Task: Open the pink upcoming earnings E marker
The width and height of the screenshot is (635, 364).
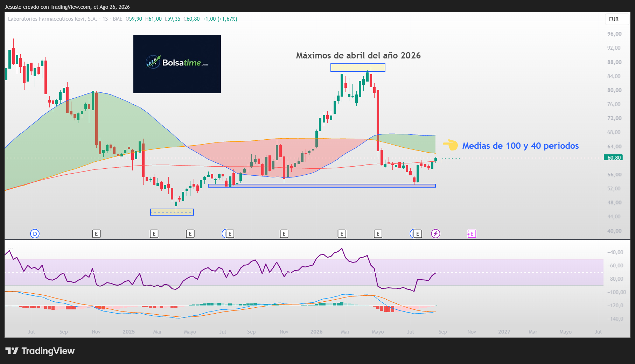Action: coord(472,234)
